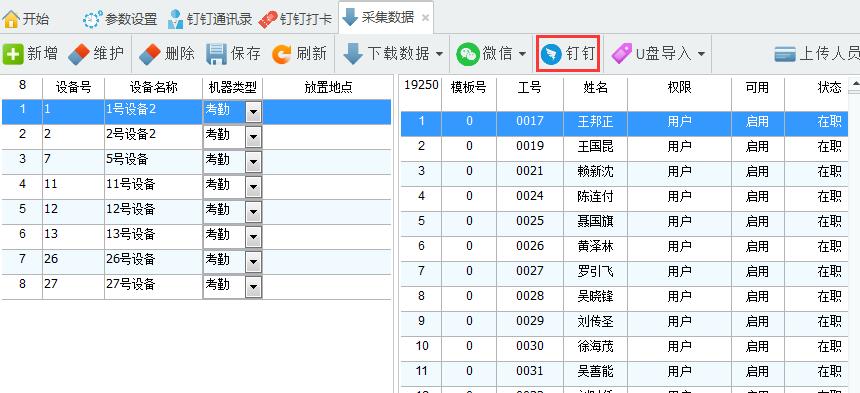Image resolution: width=860 pixels, height=393 pixels.
Task: Click the 维护 eraser icon
Action: [x=79, y=54]
